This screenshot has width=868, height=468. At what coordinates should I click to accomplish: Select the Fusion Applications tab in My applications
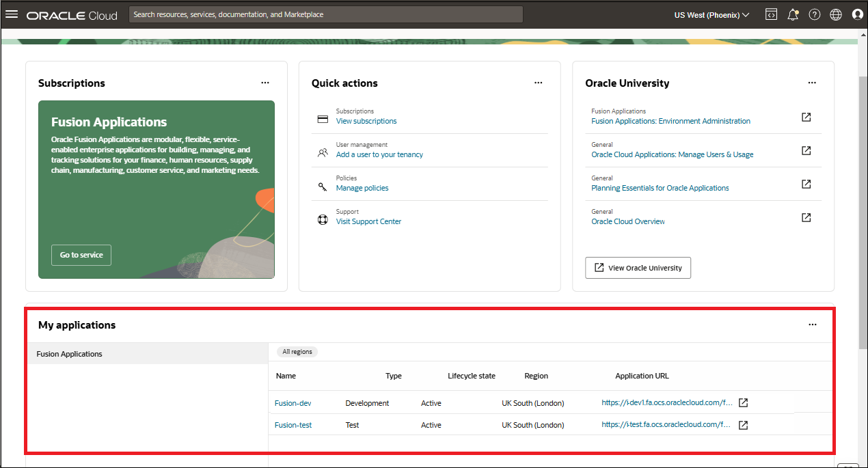(69, 354)
